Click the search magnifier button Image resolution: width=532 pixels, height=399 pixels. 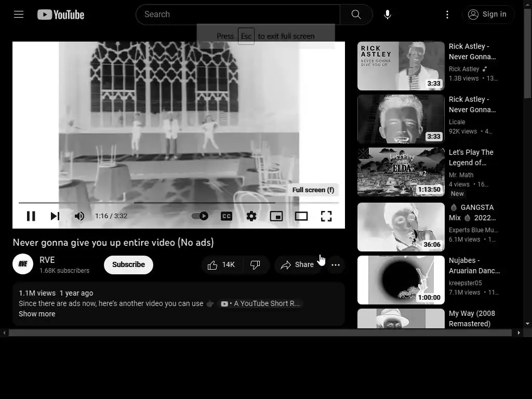[356, 14]
